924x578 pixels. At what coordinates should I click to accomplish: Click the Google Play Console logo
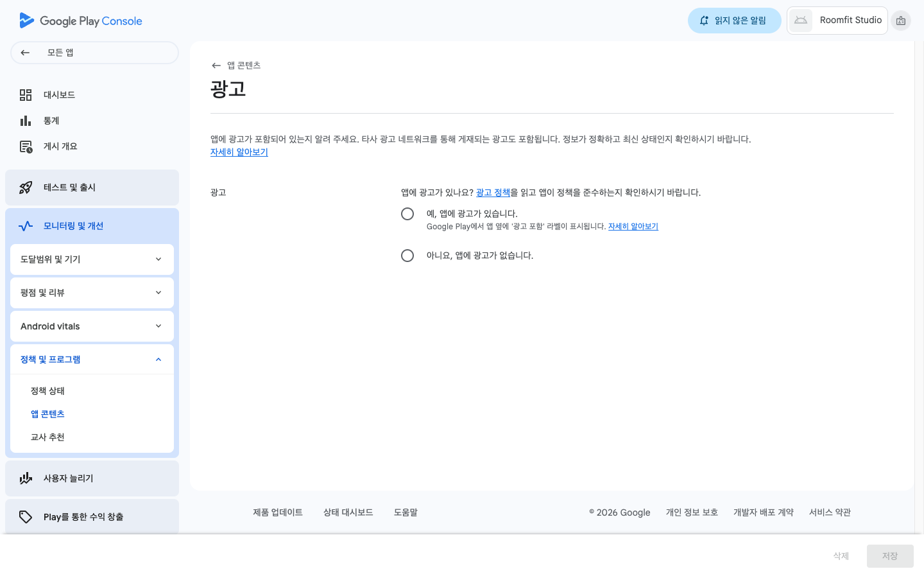click(x=81, y=21)
